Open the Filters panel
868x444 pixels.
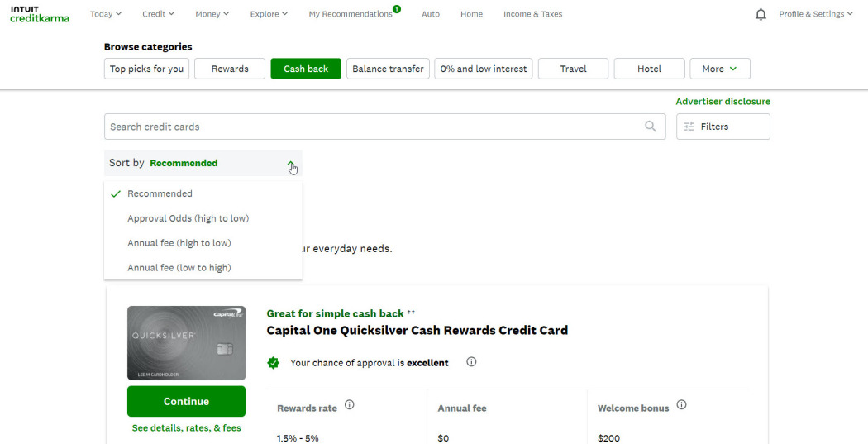(x=723, y=127)
